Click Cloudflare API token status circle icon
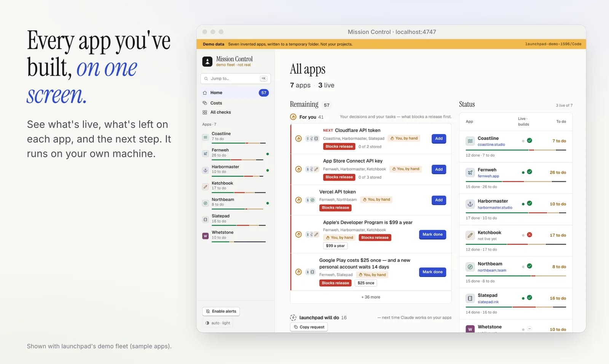Screen dimensions: 609x364 pyautogui.click(x=298, y=138)
